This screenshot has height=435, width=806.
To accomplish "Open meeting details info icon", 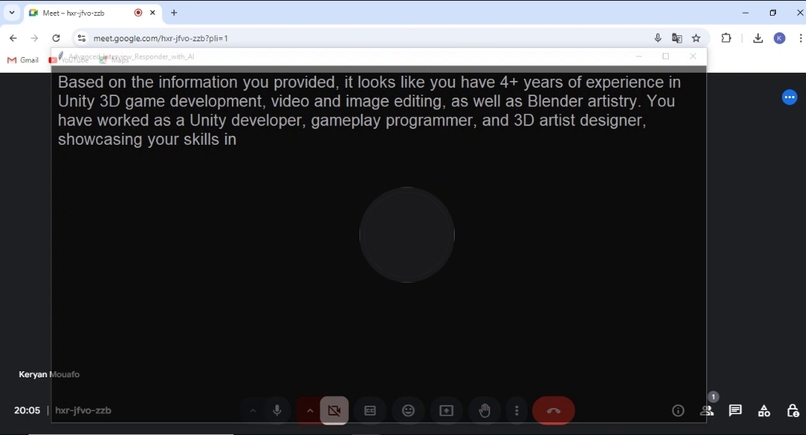I will point(678,410).
